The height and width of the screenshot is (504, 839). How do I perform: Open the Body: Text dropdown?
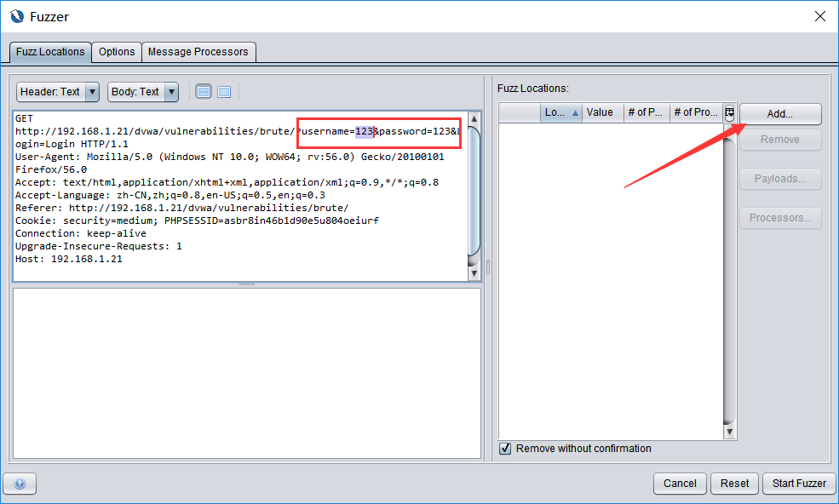pos(142,92)
